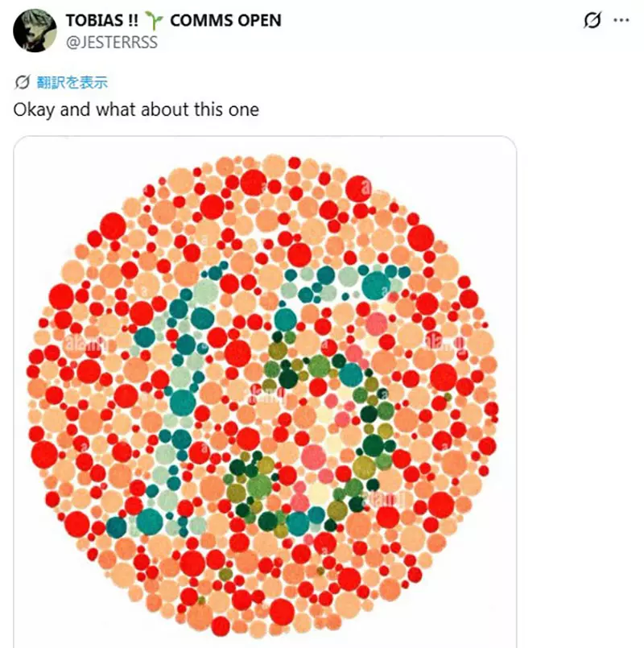644x648 pixels.
Task: Open the TOBIAS profile avatar picture
Action: click(x=35, y=31)
